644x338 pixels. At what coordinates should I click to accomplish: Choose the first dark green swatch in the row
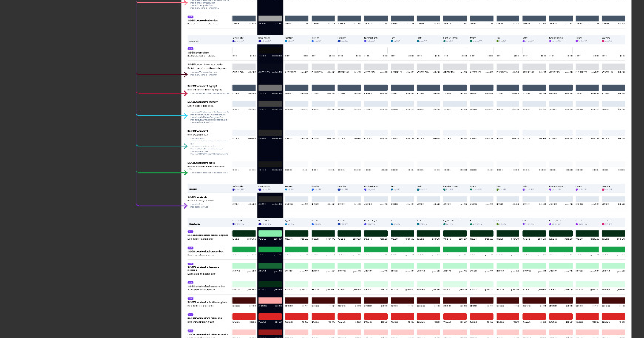pyautogui.click(x=244, y=234)
